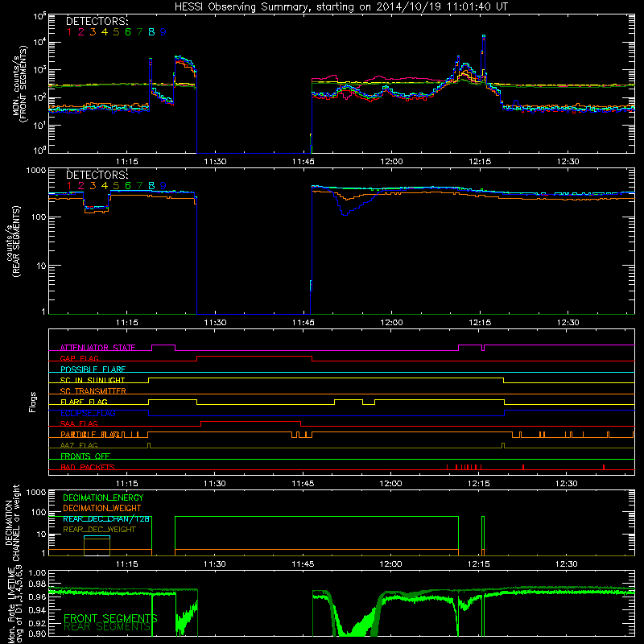Screen dimensions: 644x644
Task: Click 11:15 time tick under rear segments plot
Action: [127, 323]
